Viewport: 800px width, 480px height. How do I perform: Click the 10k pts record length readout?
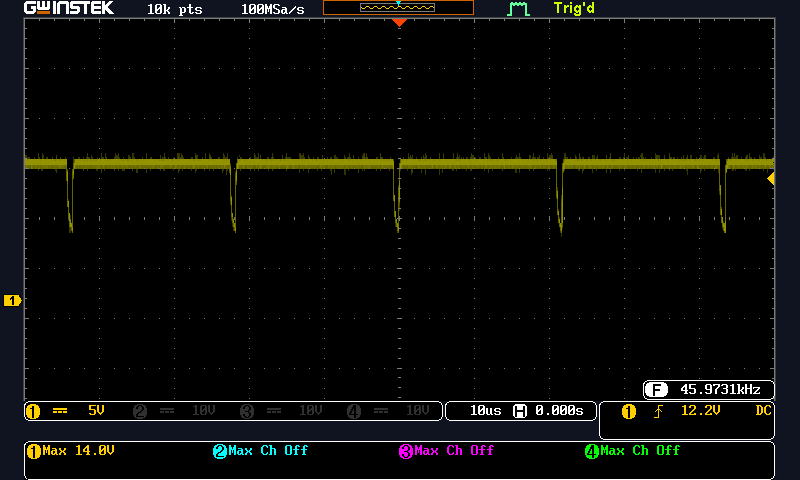click(x=174, y=9)
